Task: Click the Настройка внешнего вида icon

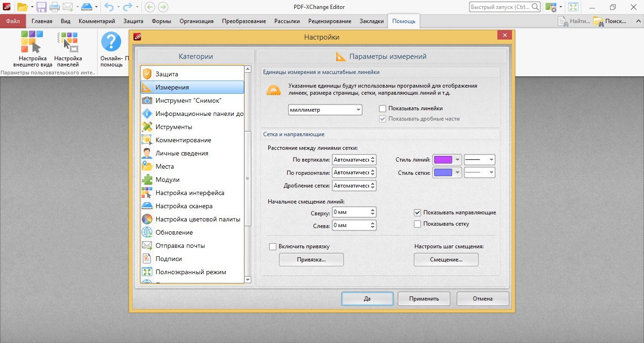Action: (x=32, y=42)
